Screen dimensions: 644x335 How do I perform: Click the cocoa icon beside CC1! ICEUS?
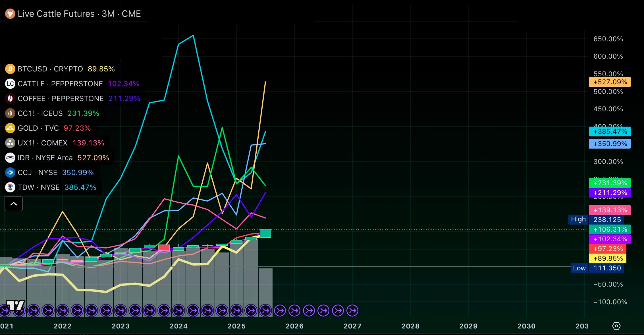10,113
